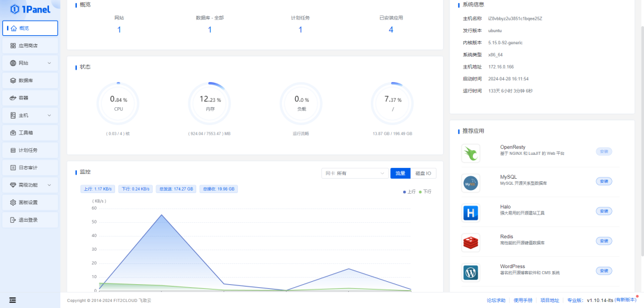Click the 已安装应用 count number

tap(391, 30)
